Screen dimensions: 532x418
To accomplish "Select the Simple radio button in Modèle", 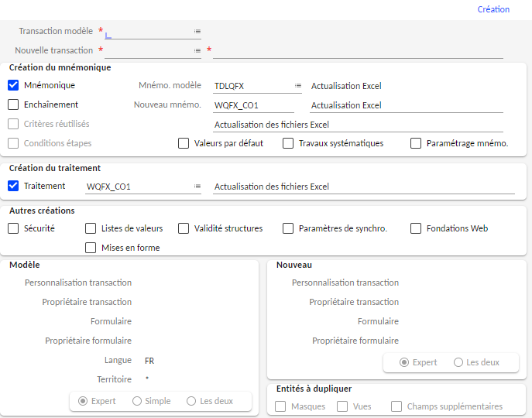I will pos(137,401).
